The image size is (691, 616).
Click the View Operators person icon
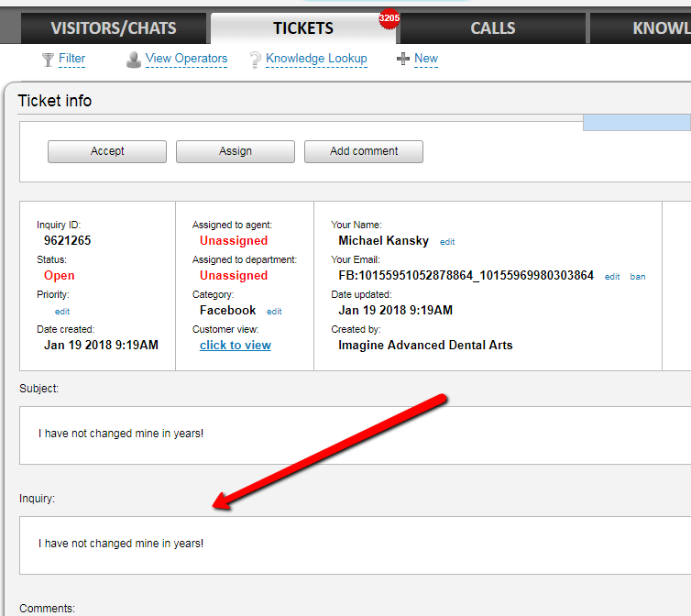(x=134, y=60)
